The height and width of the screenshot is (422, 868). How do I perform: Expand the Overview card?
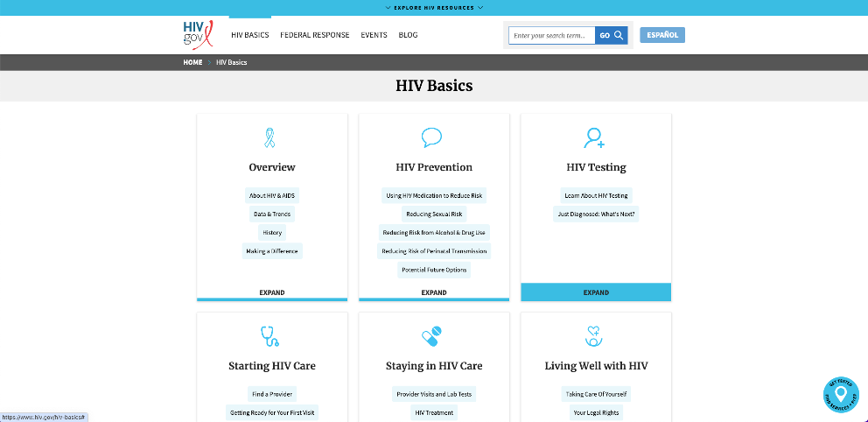tap(272, 292)
